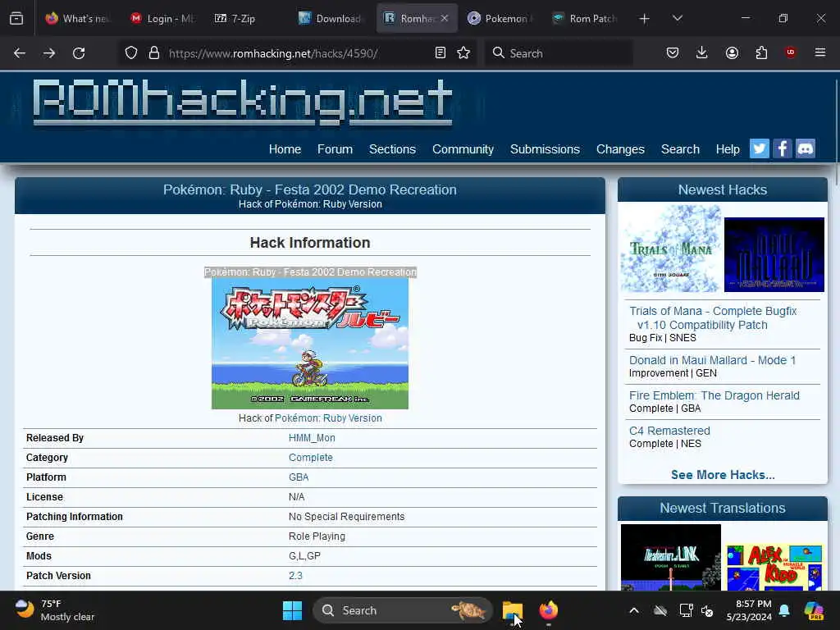Go forward to next page
Image resolution: width=840 pixels, height=630 pixels.
click(49, 53)
